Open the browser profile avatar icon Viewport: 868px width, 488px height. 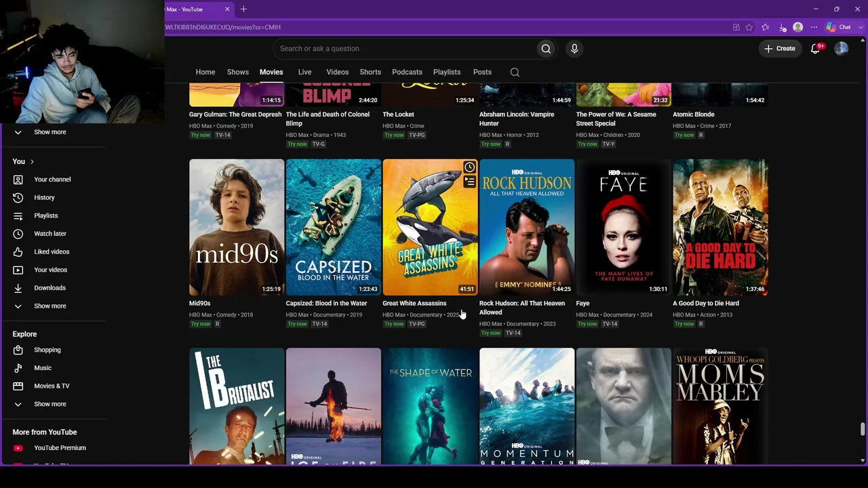pyautogui.click(x=798, y=27)
